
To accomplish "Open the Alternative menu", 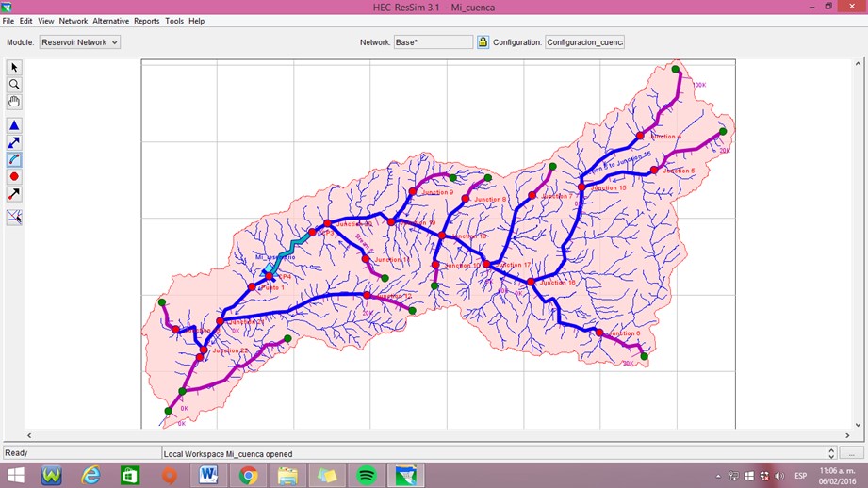I will 110,21.
